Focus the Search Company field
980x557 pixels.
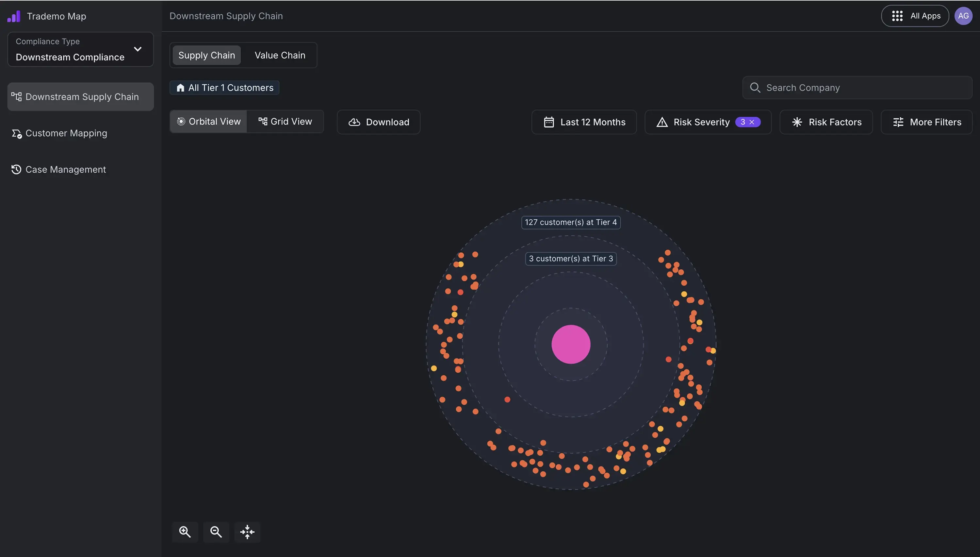857,88
